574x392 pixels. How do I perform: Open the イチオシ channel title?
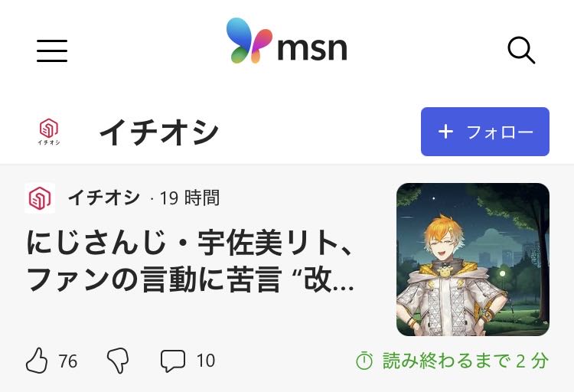[159, 132]
